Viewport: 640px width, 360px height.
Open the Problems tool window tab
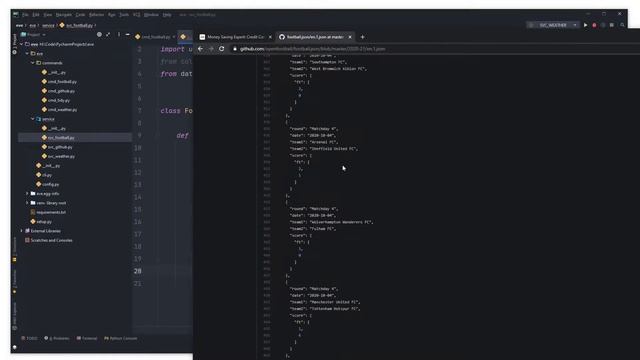[57, 338]
